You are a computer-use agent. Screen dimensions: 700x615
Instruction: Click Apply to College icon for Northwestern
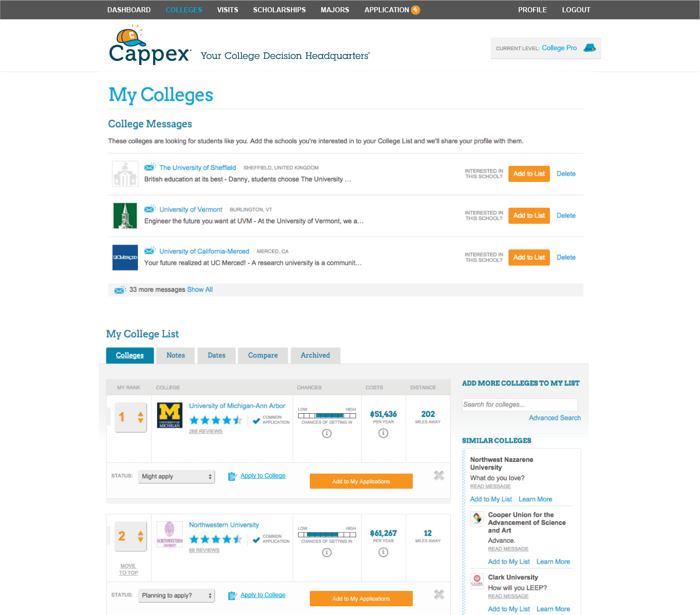[232, 595]
